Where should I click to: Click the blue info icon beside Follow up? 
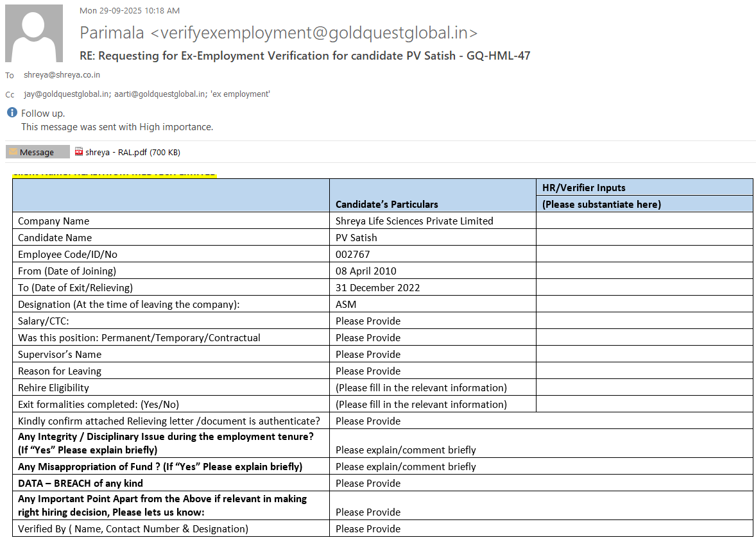(12, 113)
